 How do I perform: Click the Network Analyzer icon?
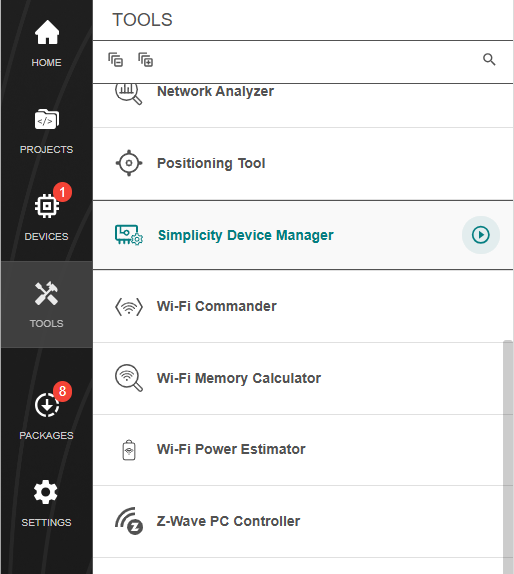tap(128, 93)
